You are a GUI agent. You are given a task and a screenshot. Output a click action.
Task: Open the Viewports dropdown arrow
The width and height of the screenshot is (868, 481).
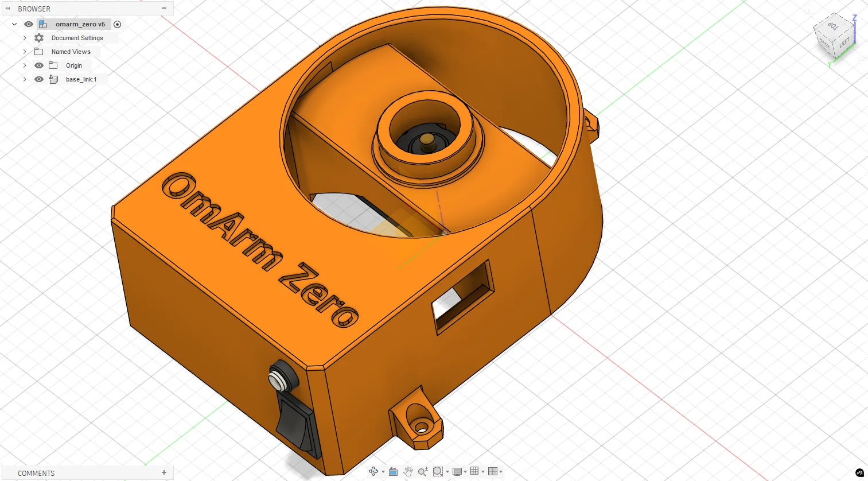[x=501, y=472]
